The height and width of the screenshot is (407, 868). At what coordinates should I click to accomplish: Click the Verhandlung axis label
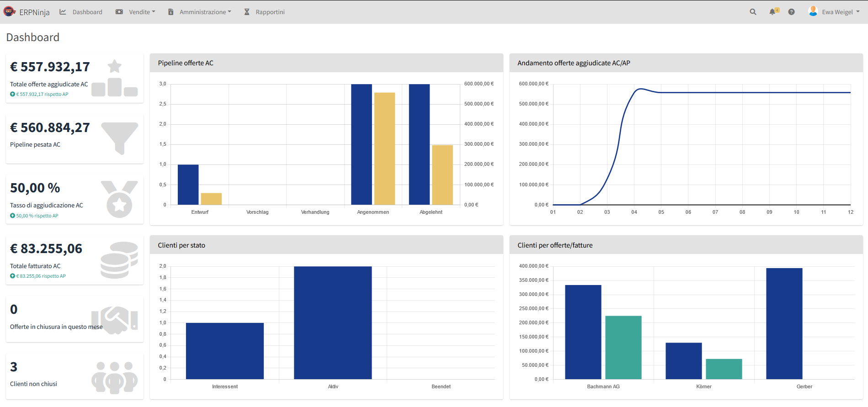(315, 212)
